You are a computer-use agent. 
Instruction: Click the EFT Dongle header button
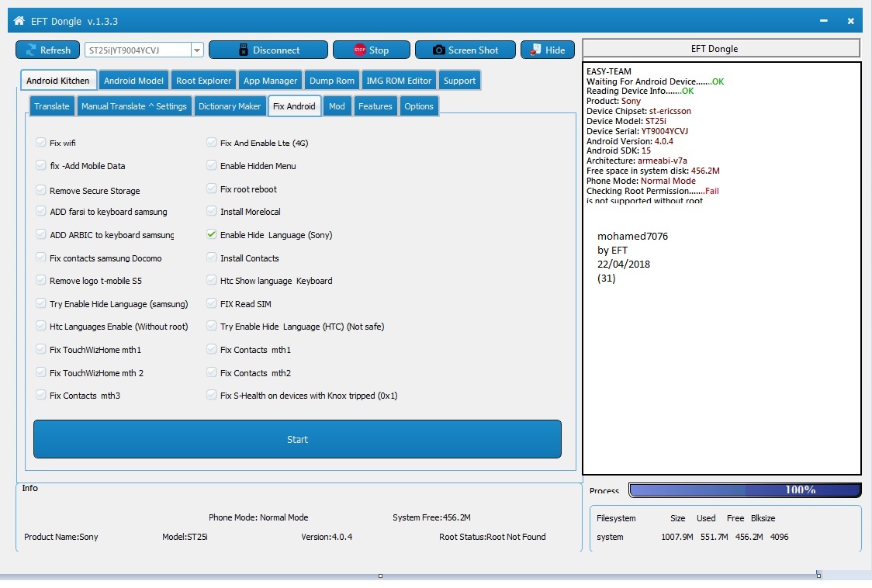click(721, 48)
